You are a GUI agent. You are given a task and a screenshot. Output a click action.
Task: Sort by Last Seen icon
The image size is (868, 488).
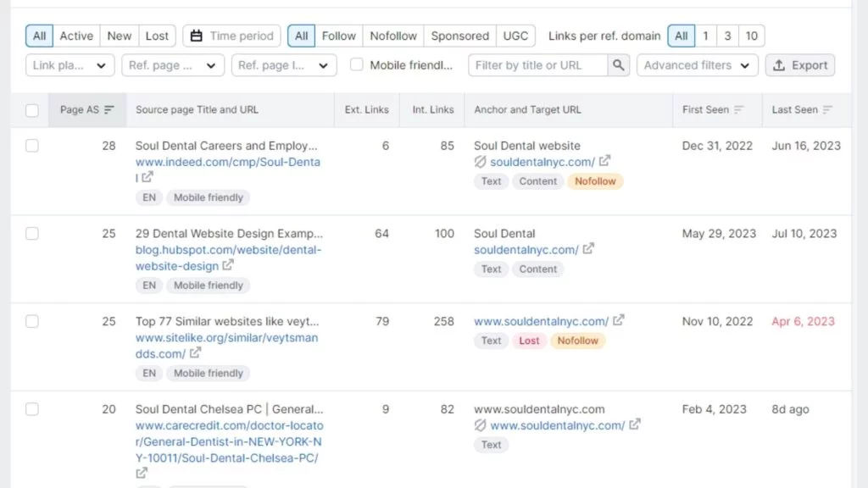tap(827, 109)
